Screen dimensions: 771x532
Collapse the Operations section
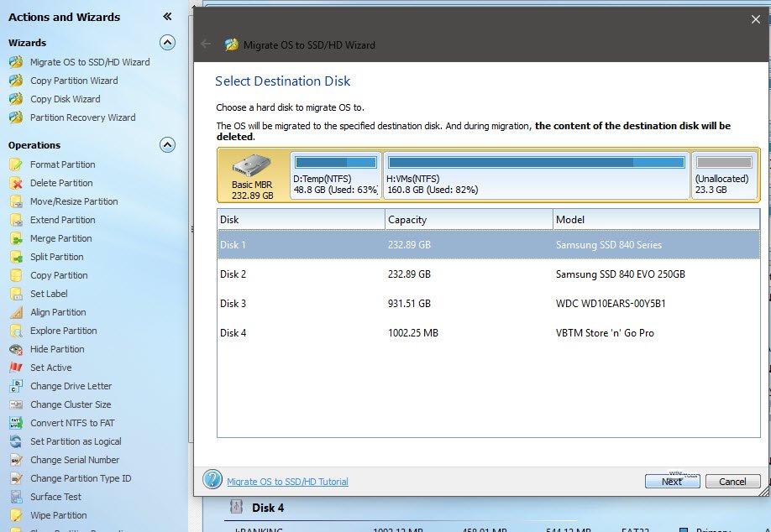pos(167,145)
